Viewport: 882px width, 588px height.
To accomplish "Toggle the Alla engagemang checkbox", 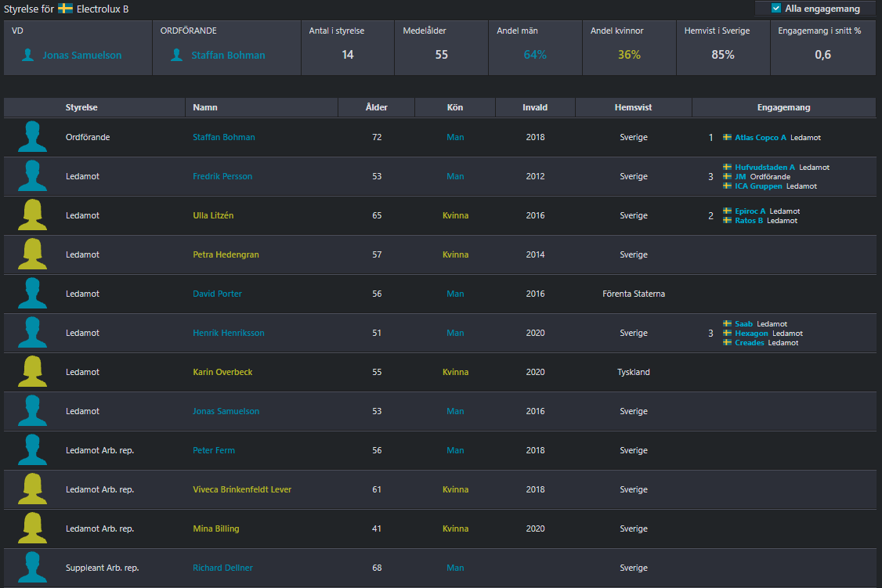I will [x=775, y=9].
